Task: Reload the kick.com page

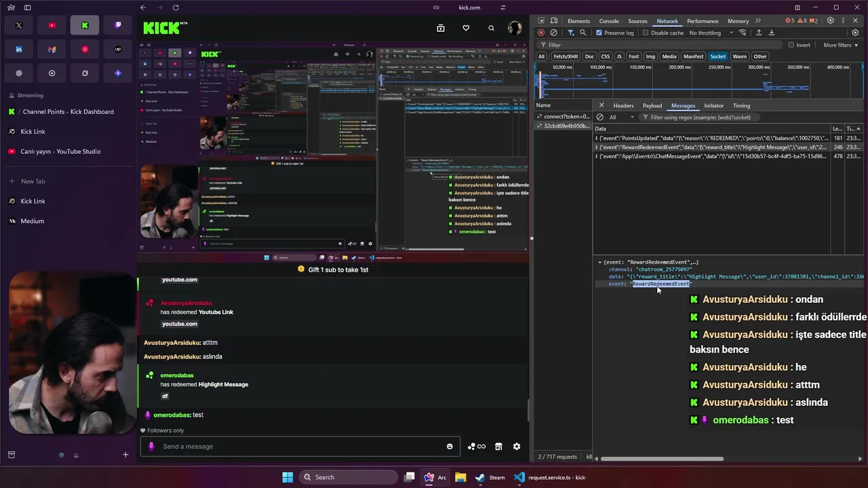Action: (176, 7)
